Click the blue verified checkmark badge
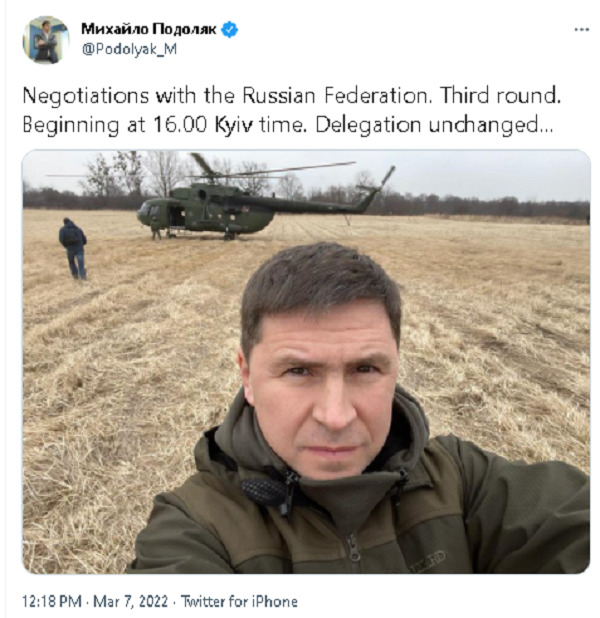The width and height of the screenshot is (600, 618). point(229,30)
